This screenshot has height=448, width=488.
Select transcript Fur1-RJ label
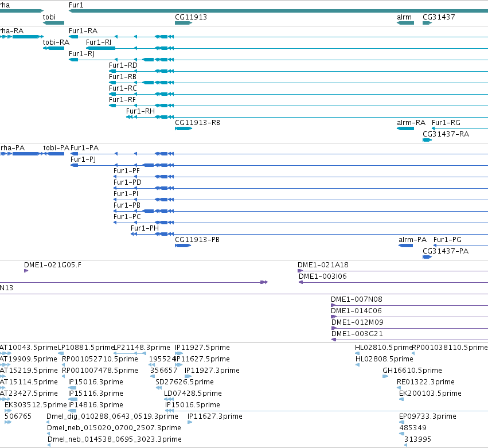81,54
